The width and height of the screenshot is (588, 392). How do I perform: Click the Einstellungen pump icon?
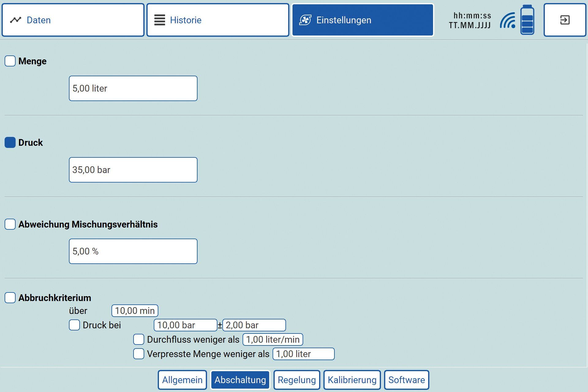[305, 20]
